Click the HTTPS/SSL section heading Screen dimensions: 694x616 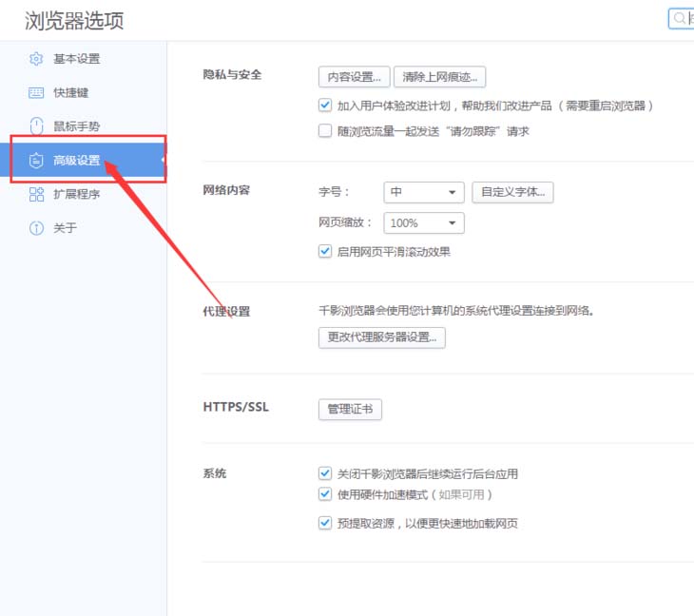236,407
